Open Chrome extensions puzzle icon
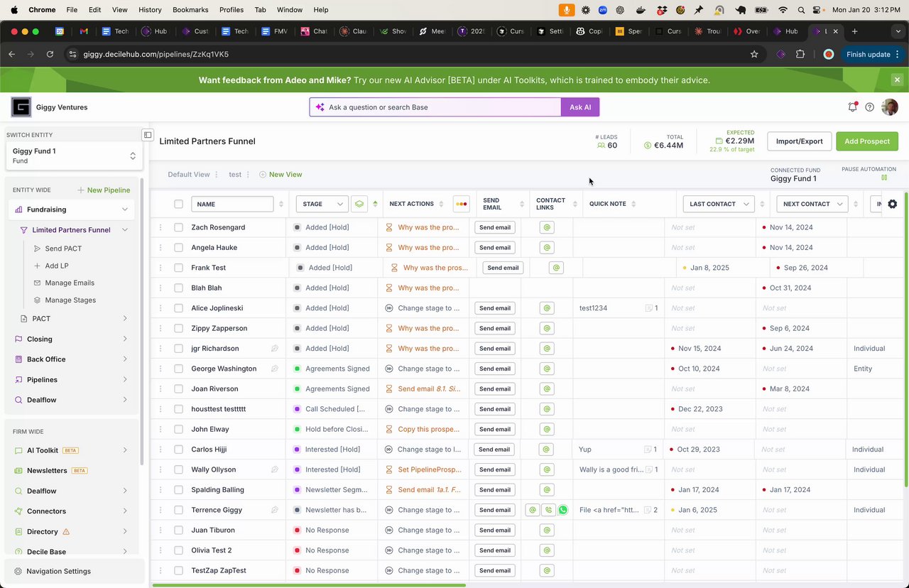 click(x=800, y=54)
